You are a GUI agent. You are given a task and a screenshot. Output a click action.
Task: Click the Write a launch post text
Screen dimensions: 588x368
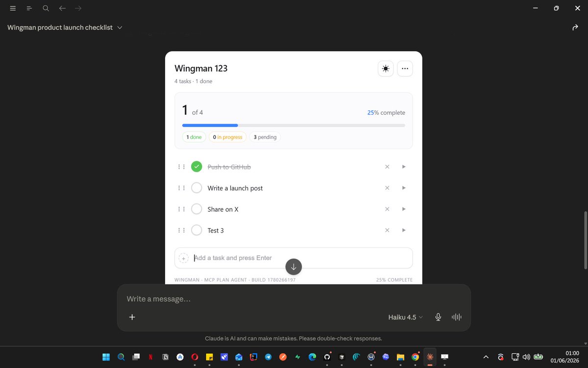click(235, 188)
